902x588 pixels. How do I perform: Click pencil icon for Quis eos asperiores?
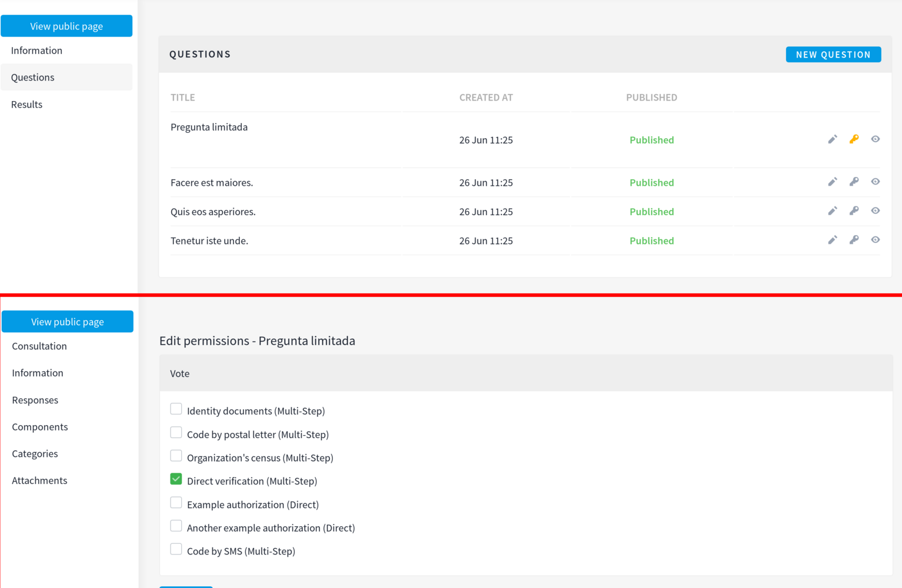(832, 211)
